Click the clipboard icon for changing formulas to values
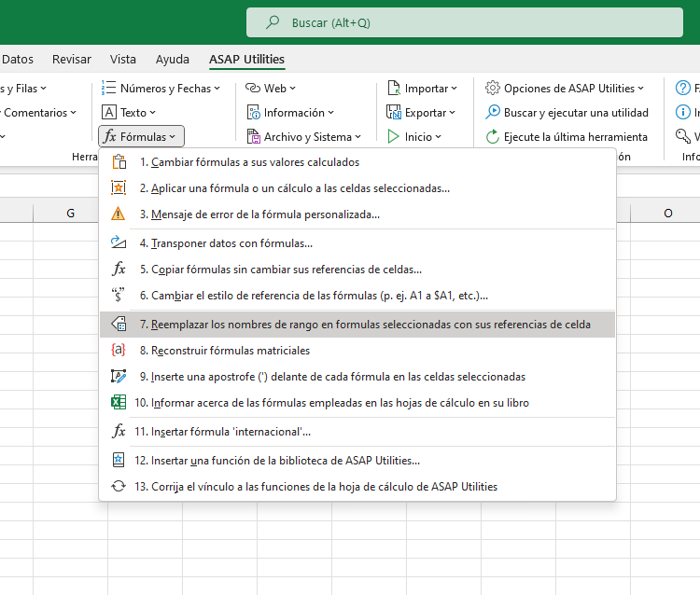Viewport: 700px width, 595px height. (119, 162)
